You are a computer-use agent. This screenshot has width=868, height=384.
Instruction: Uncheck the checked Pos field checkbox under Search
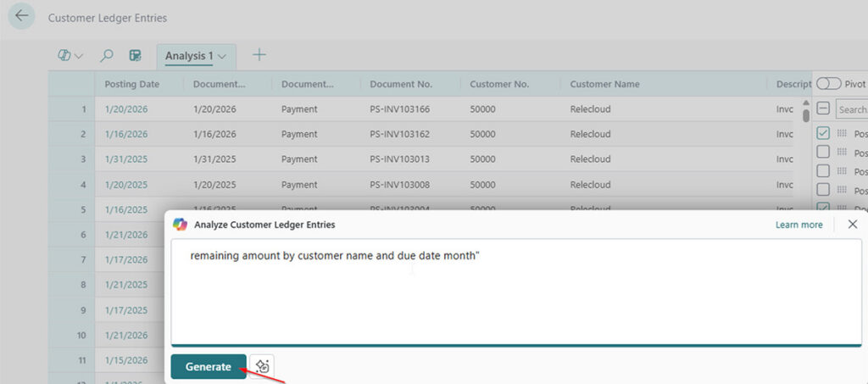(823, 133)
